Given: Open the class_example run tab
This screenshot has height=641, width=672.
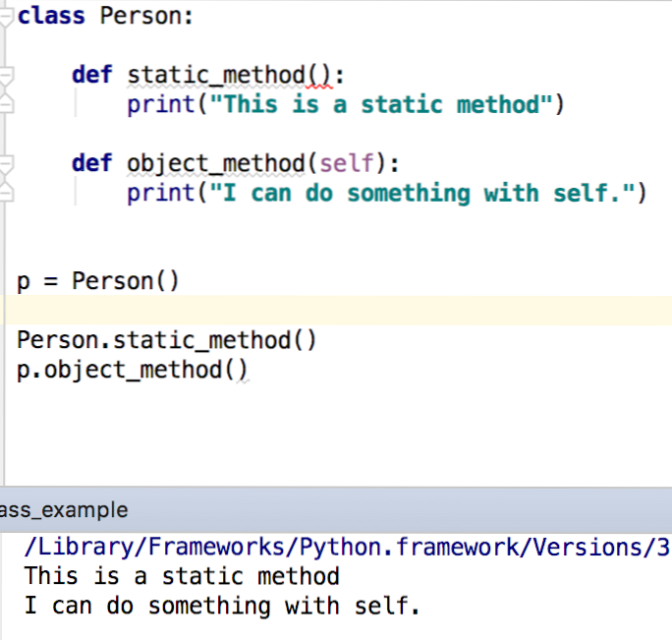Looking at the screenshot, I should [64, 510].
